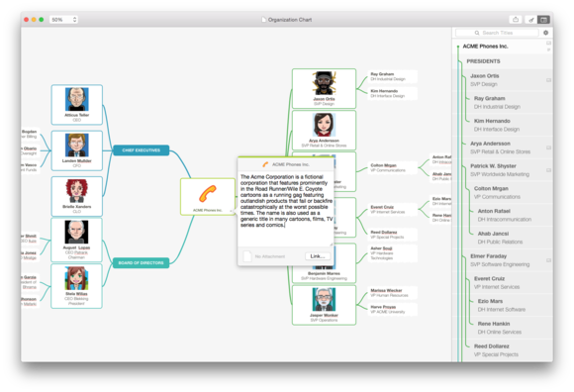Click the Everet Cruiz node on the canvas
The height and width of the screenshot is (392, 574).
tap(392, 210)
